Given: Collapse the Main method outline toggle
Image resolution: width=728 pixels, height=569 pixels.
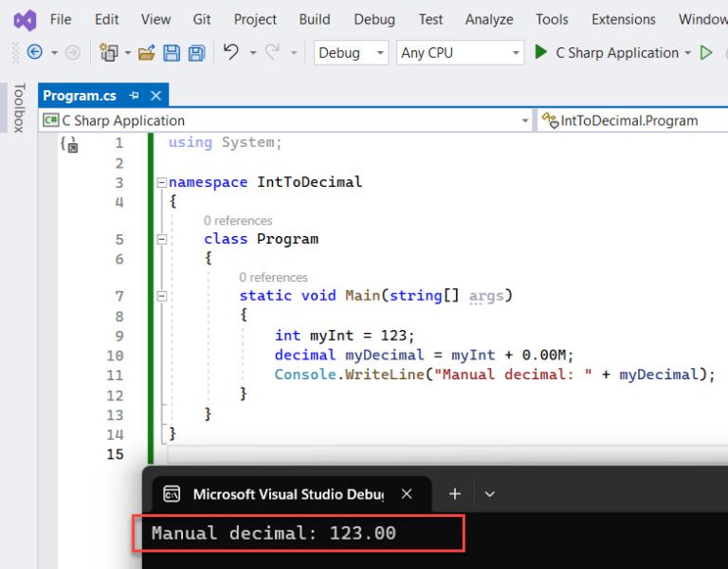Looking at the screenshot, I should tap(161, 296).
